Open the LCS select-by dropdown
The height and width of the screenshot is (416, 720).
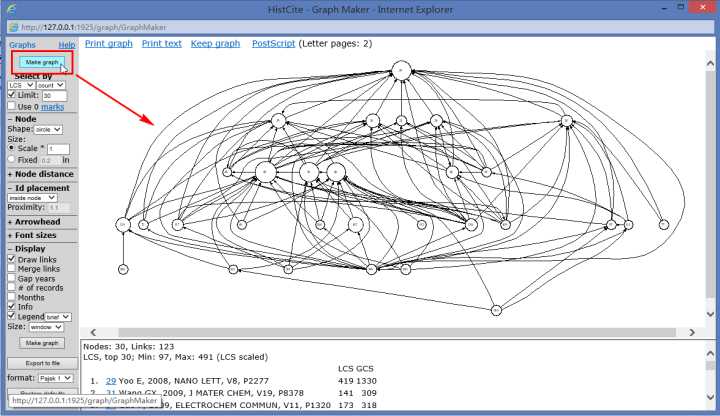click(x=21, y=85)
